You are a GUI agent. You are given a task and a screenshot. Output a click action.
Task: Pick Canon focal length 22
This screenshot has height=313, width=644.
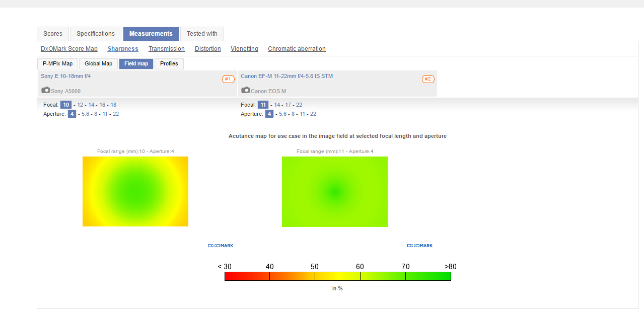pos(299,105)
